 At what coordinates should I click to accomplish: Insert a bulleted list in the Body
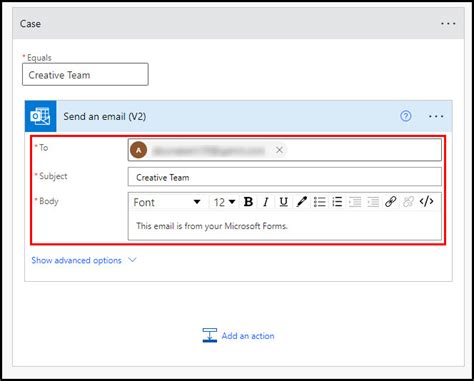[x=319, y=202]
